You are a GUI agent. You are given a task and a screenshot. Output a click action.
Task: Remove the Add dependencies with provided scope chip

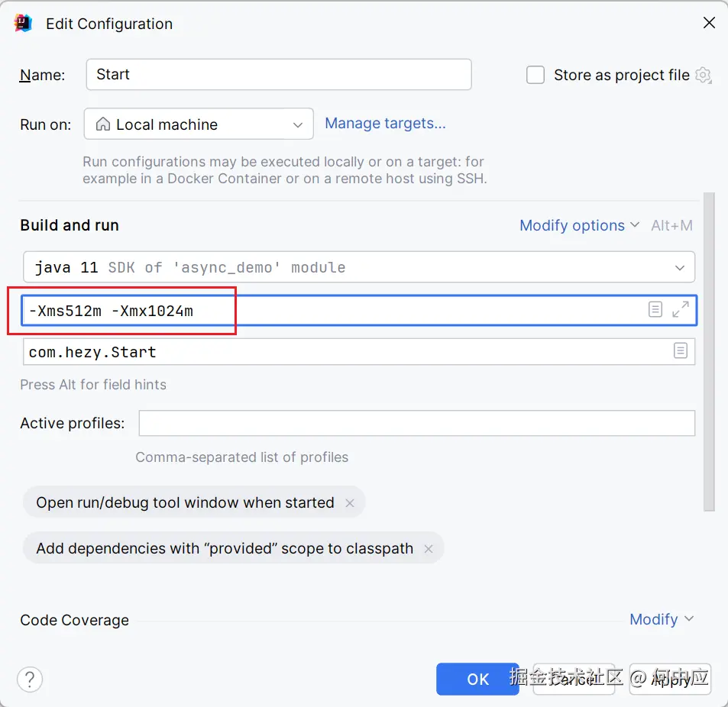pyautogui.click(x=429, y=549)
